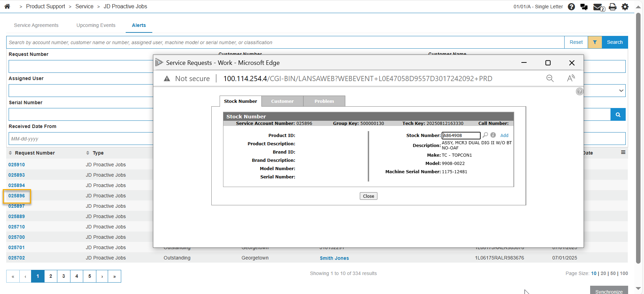Open the grid column menu icon
Viewport: 644px width, 294px height.
[x=623, y=153]
